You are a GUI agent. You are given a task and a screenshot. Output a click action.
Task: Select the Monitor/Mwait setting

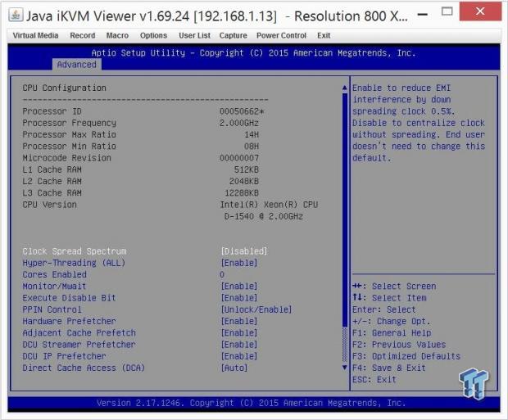tap(54, 287)
